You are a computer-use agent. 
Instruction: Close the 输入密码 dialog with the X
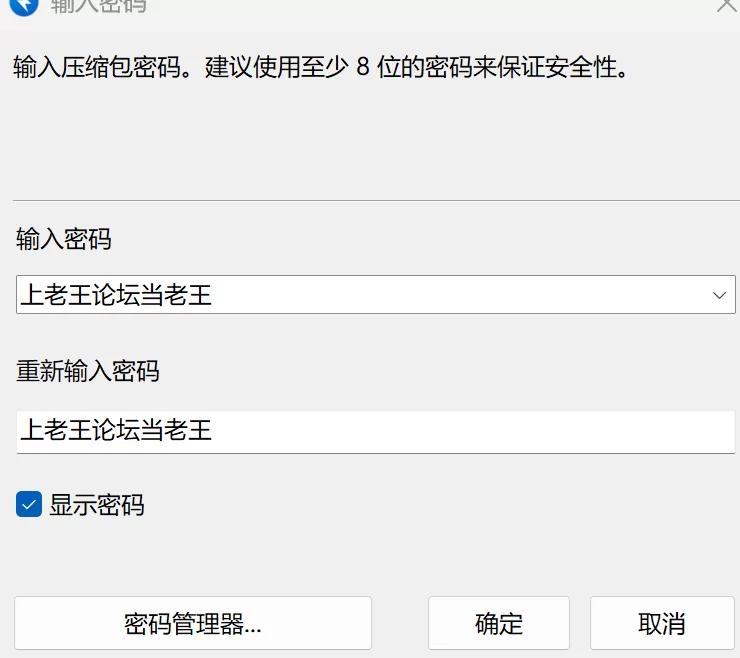click(726, 6)
